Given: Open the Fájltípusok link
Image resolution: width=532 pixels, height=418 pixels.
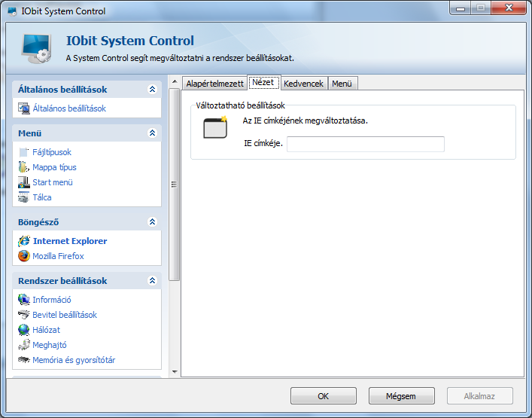Looking at the screenshot, I should coord(52,152).
